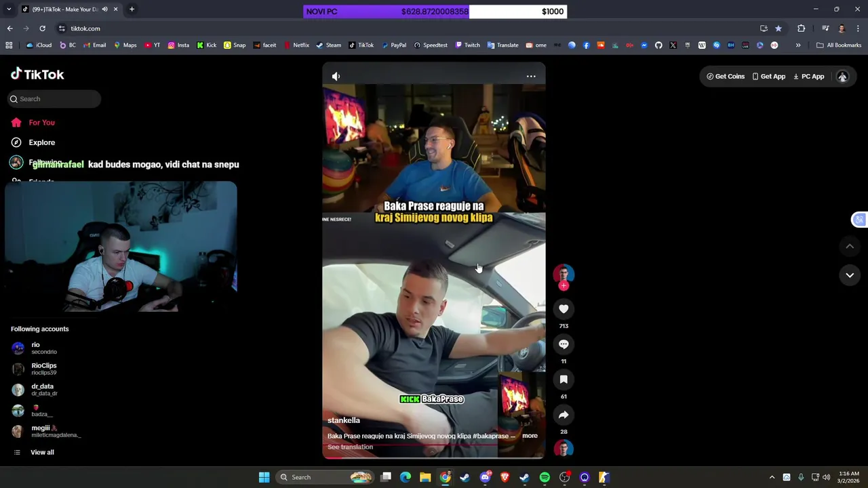
Task: Open the Insta bookmark
Action: point(178,45)
